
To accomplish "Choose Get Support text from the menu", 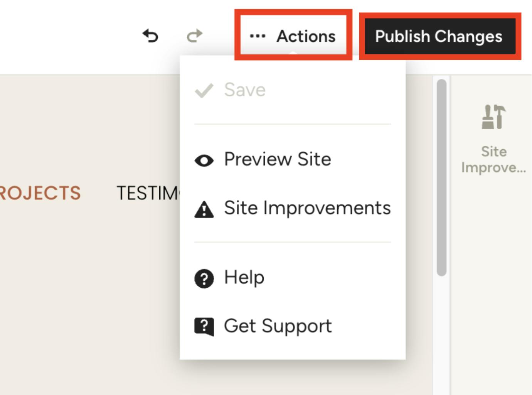I will pyautogui.click(x=278, y=326).
